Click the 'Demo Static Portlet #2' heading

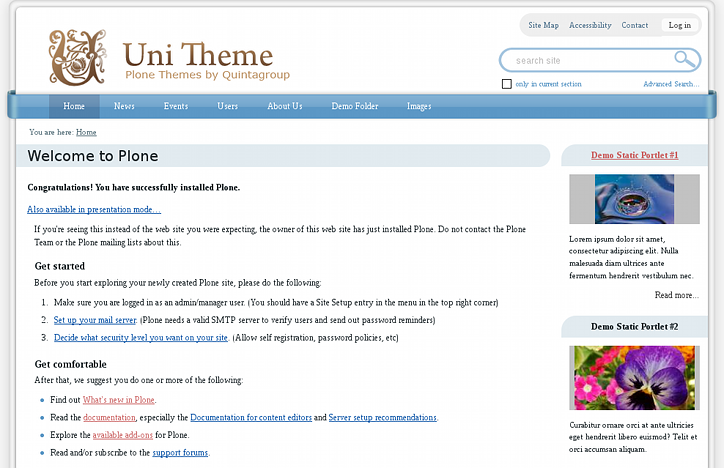[634, 326]
